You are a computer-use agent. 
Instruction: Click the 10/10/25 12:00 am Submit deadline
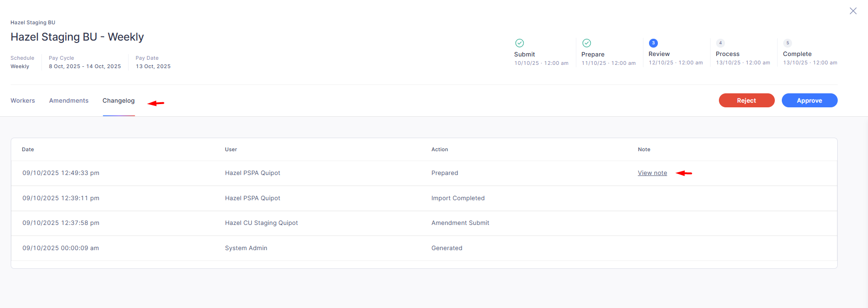[x=541, y=63]
